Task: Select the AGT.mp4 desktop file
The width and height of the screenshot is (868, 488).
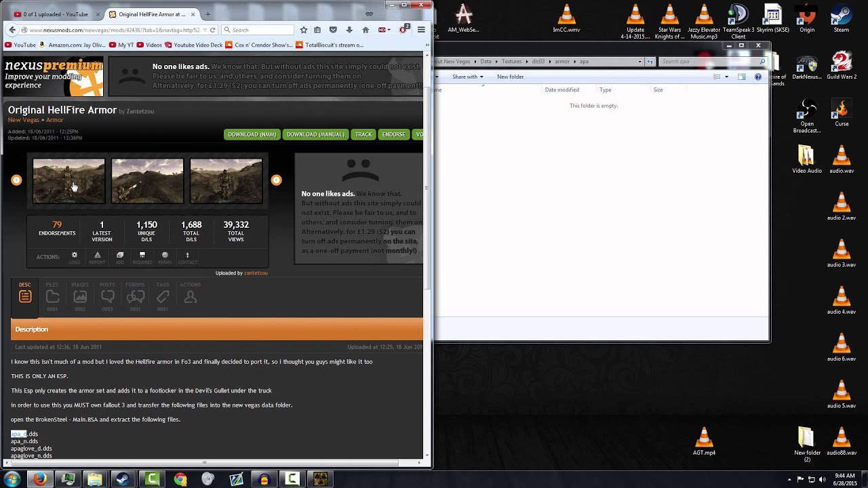Action: [704, 441]
